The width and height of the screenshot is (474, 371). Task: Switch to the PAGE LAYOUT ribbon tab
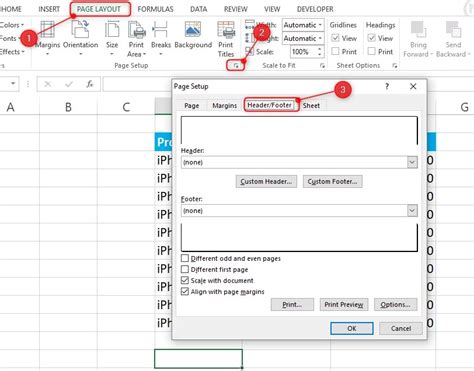point(99,9)
